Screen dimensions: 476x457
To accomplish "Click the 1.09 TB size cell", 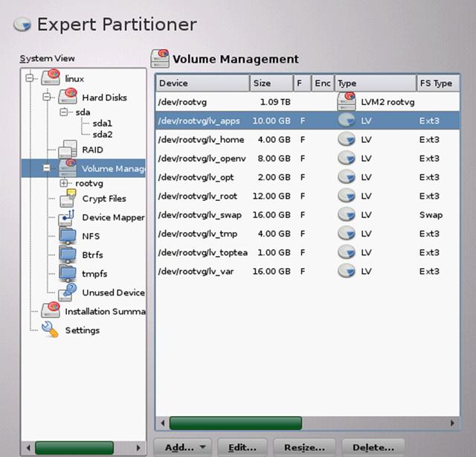I will 275,102.
